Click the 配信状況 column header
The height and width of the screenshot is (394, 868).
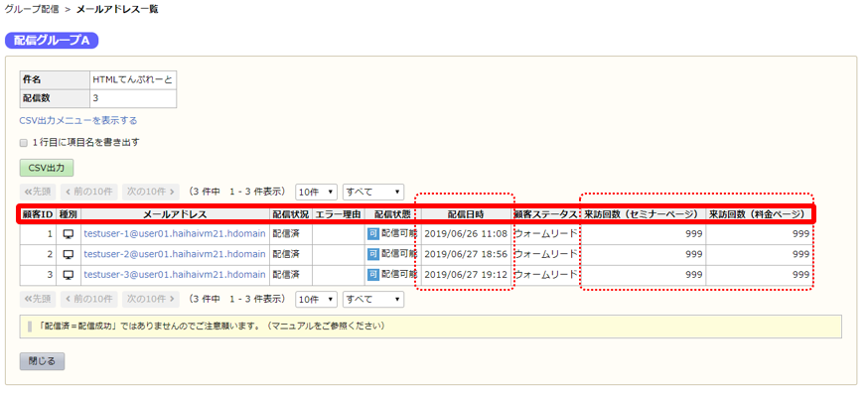(291, 214)
